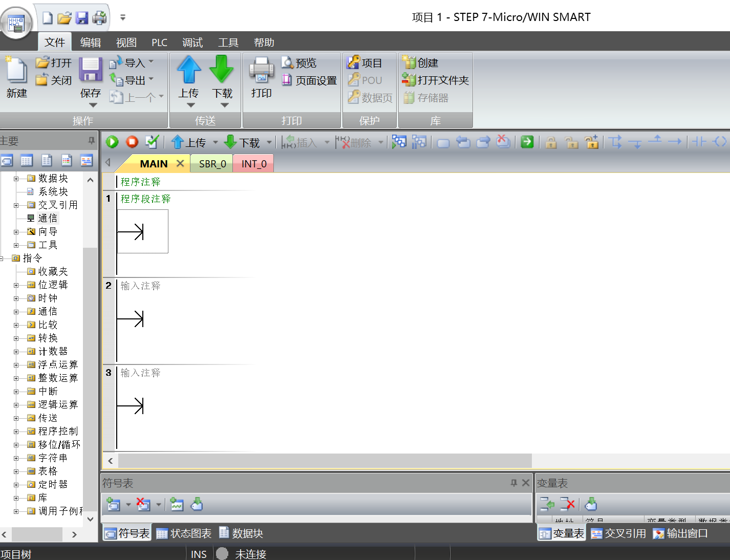
Task: Compile the program with checkmark icon
Action: pyautogui.click(x=152, y=142)
